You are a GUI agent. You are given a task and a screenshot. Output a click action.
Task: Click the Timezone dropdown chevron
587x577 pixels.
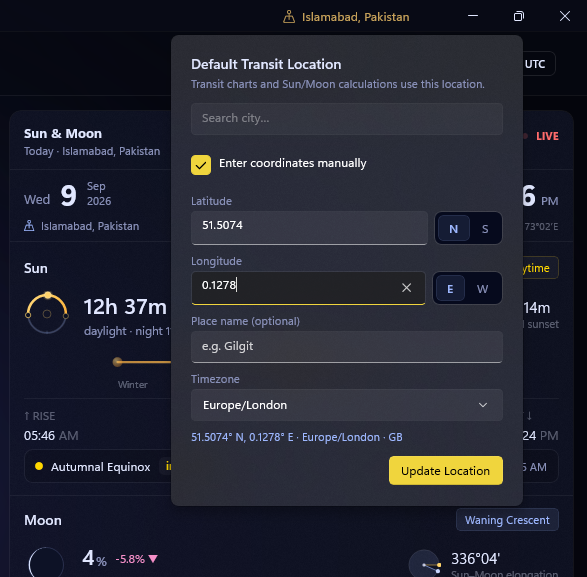(x=483, y=405)
